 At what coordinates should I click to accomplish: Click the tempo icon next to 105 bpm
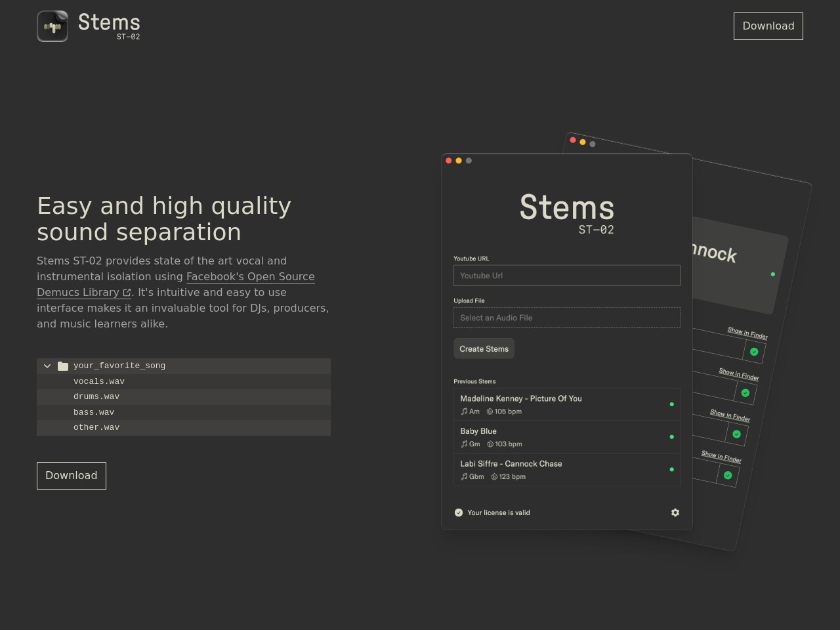click(490, 411)
